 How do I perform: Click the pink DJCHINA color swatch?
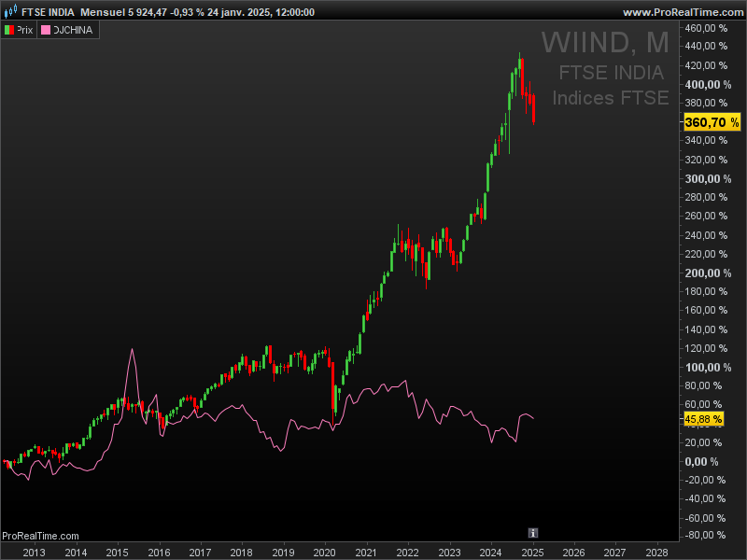pos(46,30)
